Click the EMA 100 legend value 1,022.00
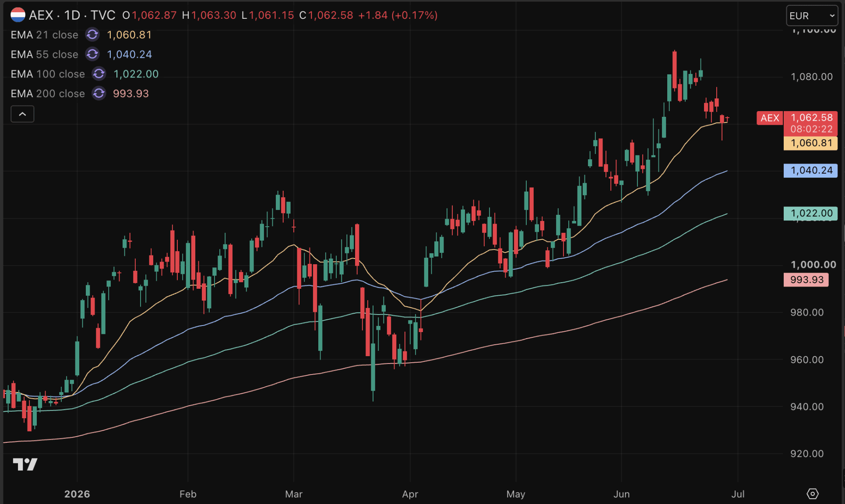Image resolution: width=845 pixels, height=504 pixels. tap(136, 74)
